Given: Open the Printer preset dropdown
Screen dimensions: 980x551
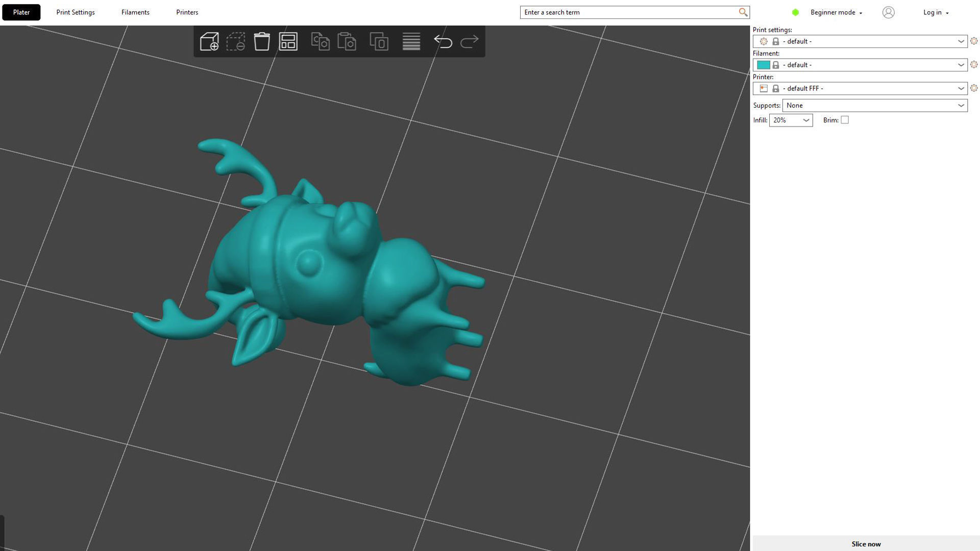Looking at the screenshot, I should (860, 88).
